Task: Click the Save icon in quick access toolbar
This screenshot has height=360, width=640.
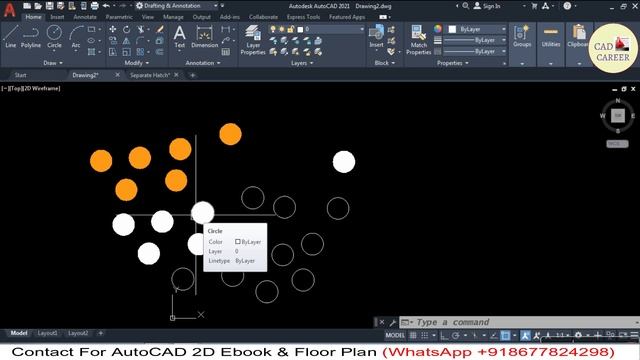Action: (49, 6)
